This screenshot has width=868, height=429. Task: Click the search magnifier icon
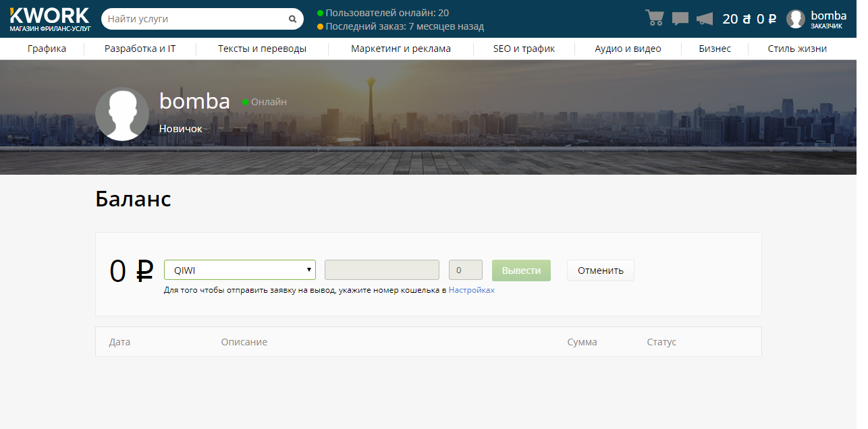point(292,19)
